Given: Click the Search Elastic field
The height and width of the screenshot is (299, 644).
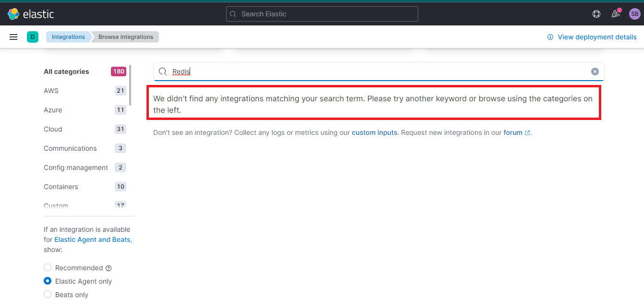Looking at the screenshot, I should tap(322, 14).
